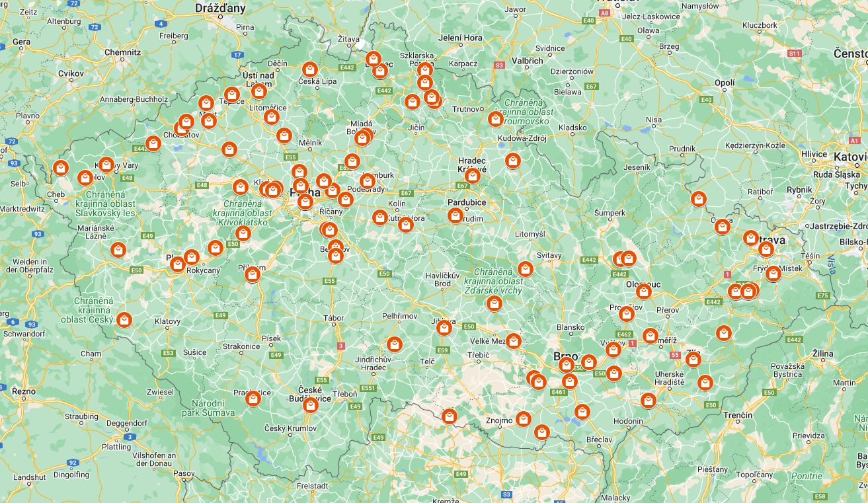Click the store marker at Jihlava
868x503 pixels.
point(444,327)
